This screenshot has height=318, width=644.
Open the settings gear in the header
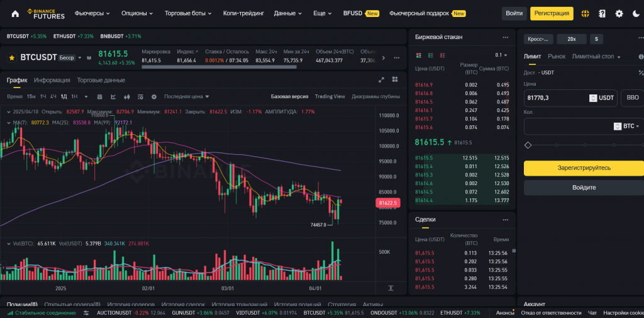coord(619,14)
